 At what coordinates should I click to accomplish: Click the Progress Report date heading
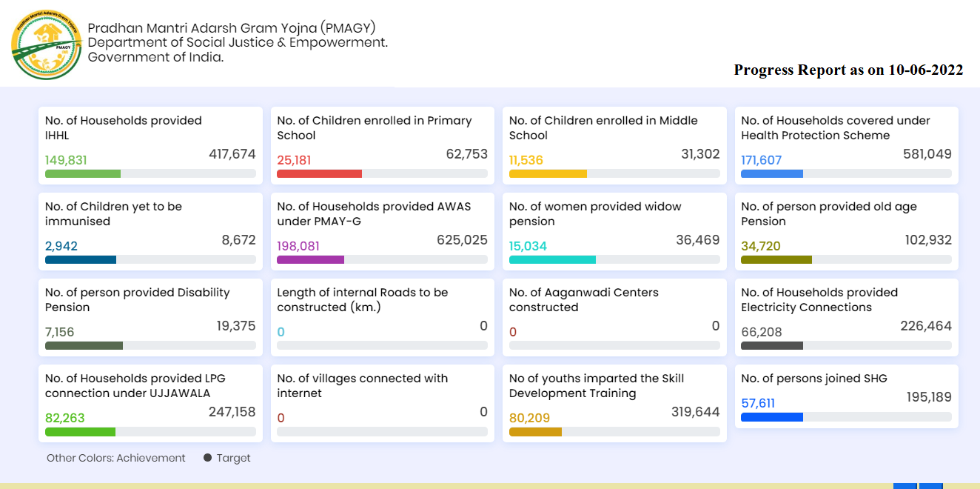[848, 70]
